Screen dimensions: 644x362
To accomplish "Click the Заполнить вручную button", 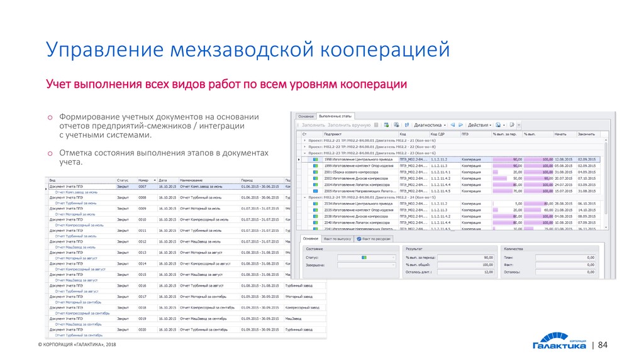I will pos(349,125).
